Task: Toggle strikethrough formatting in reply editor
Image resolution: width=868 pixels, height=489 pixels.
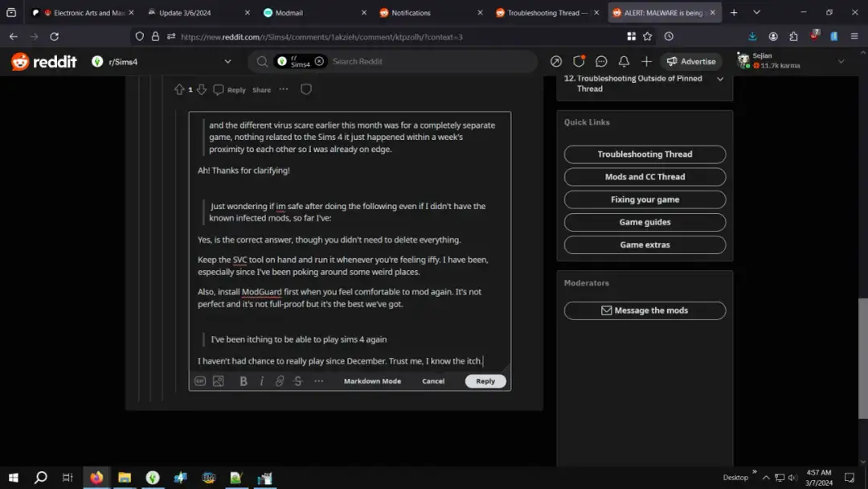Action: 298,381
